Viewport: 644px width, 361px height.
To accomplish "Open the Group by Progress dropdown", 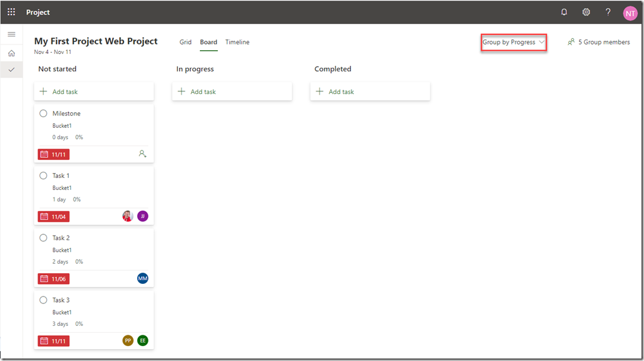I will pos(514,42).
